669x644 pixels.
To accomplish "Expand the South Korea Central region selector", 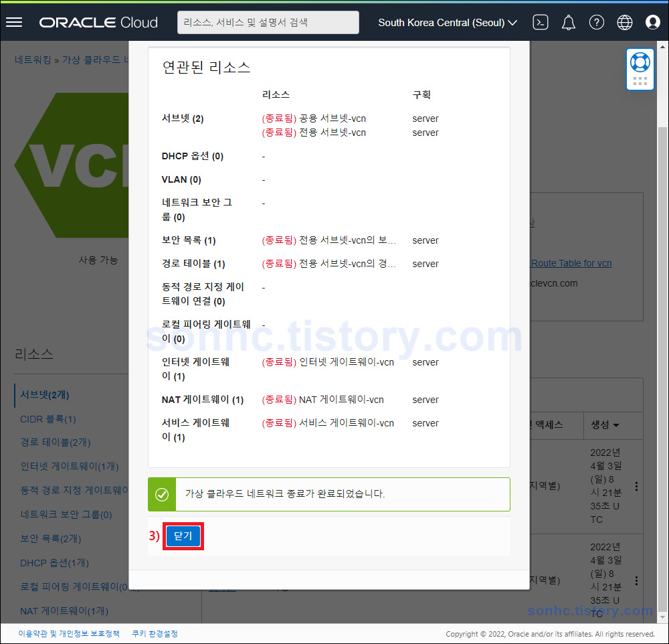I will point(448,23).
